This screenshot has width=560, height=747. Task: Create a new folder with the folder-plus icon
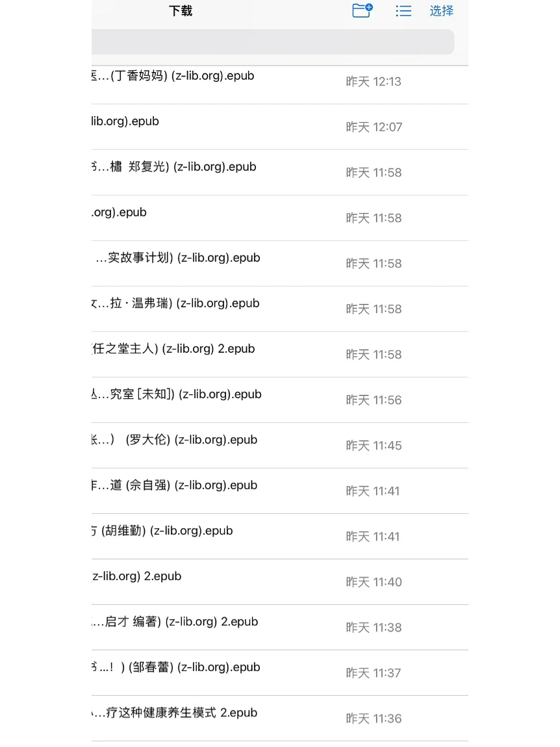click(x=363, y=10)
